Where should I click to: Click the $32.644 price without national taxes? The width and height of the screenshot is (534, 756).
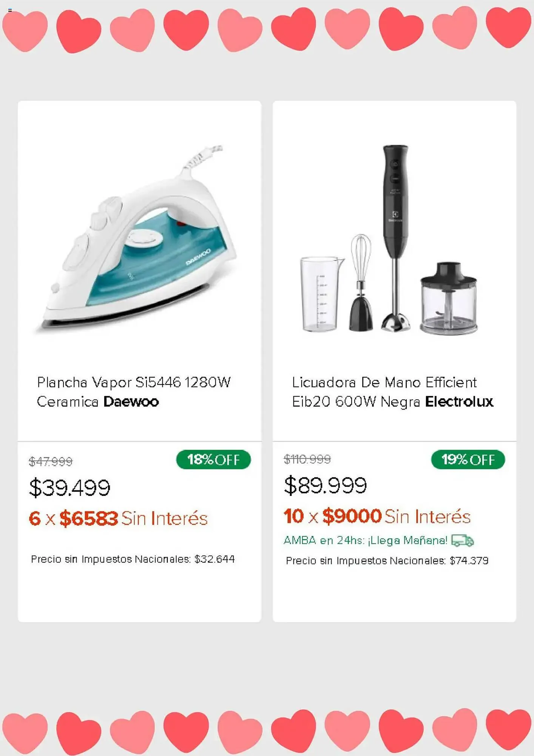pyautogui.click(x=215, y=559)
